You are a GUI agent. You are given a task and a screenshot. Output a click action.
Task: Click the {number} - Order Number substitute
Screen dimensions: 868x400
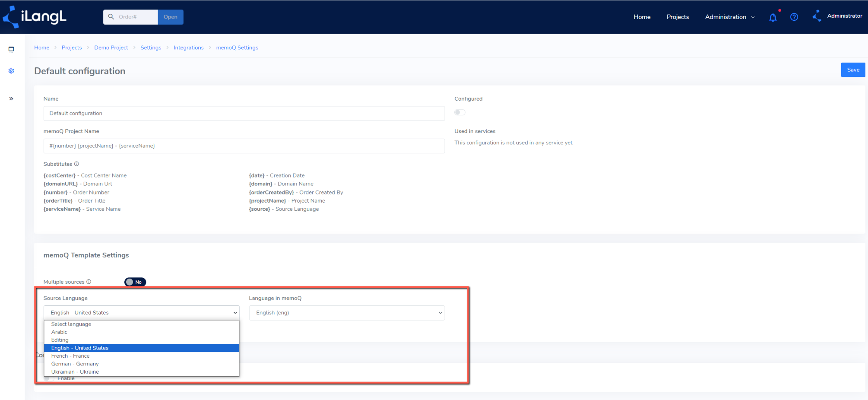[x=76, y=192]
